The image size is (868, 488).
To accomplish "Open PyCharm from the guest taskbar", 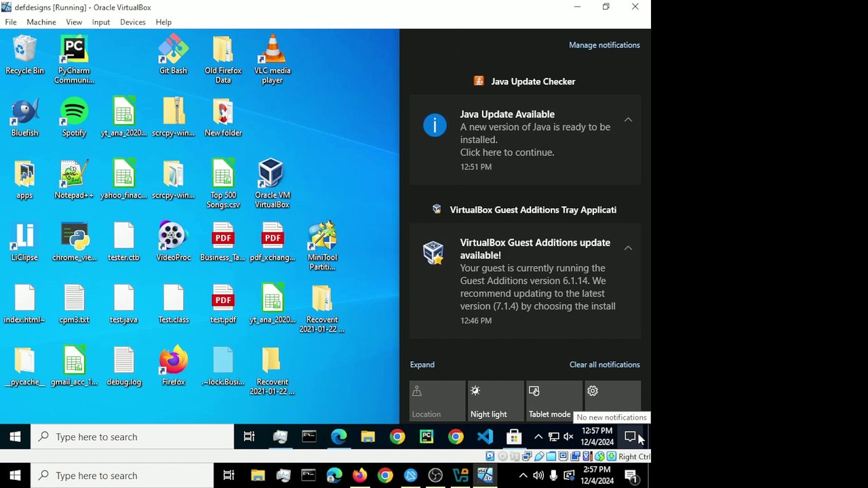I will [426, 437].
